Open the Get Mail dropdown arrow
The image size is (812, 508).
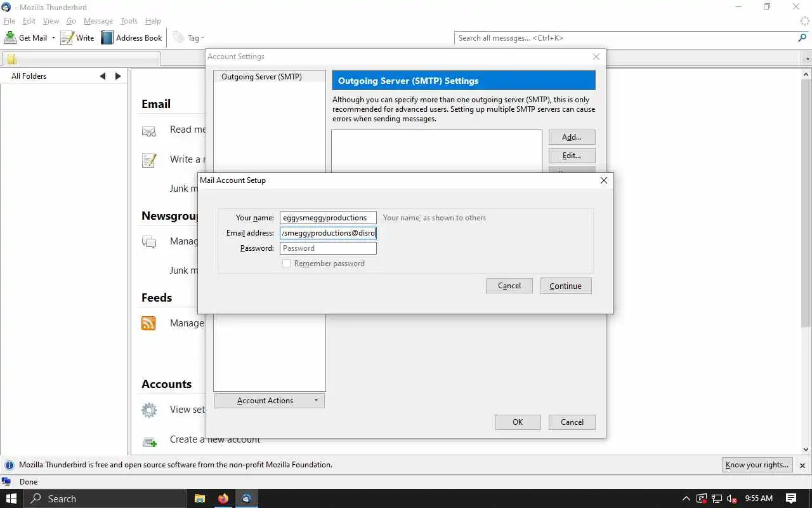tap(53, 38)
